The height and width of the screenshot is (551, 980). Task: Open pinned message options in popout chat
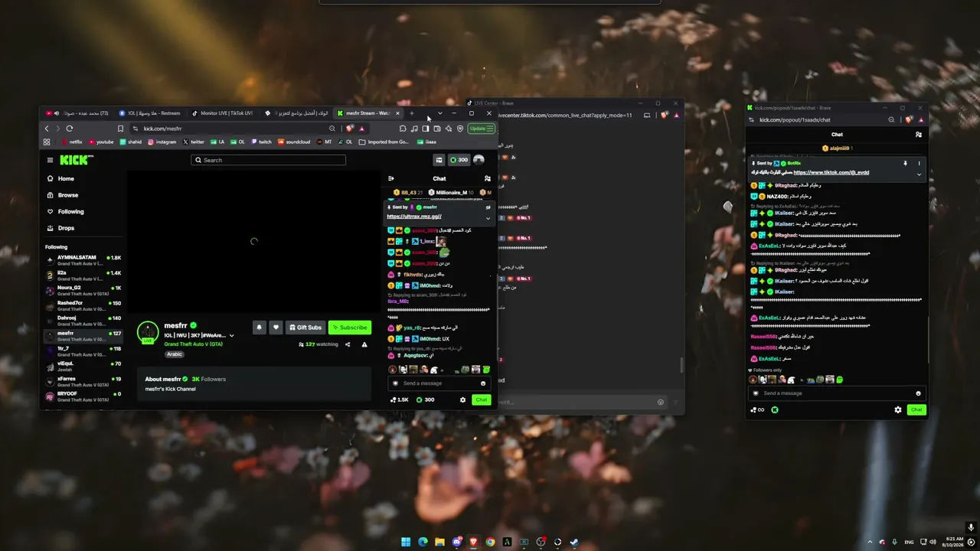click(920, 164)
